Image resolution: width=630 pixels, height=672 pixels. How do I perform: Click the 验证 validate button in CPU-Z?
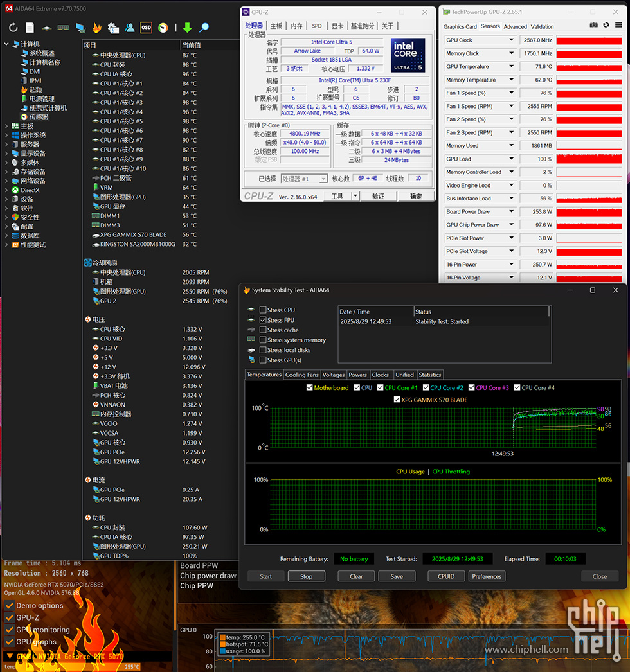coord(378,196)
